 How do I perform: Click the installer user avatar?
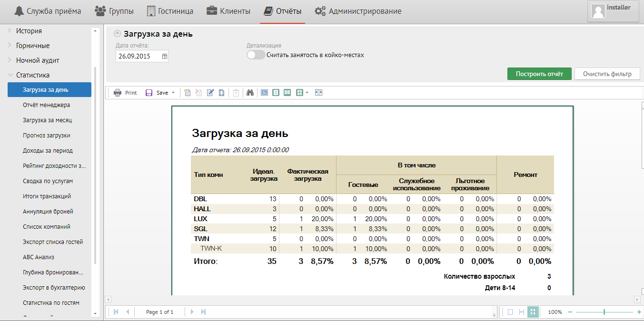pyautogui.click(x=598, y=12)
